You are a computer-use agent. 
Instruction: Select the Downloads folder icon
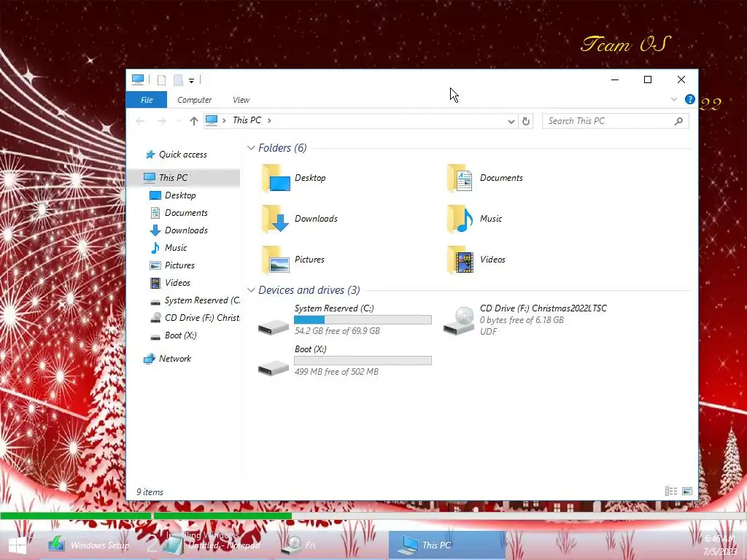pyautogui.click(x=276, y=219)
